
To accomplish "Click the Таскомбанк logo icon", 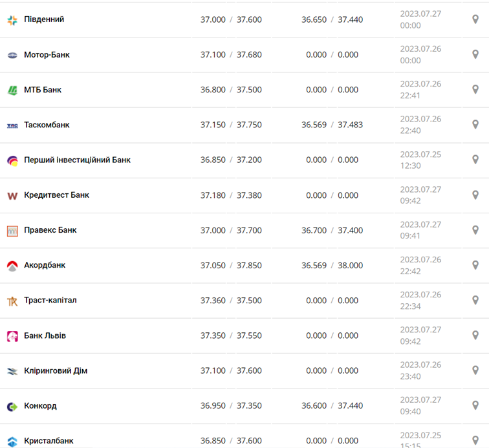I will point(12,125).
